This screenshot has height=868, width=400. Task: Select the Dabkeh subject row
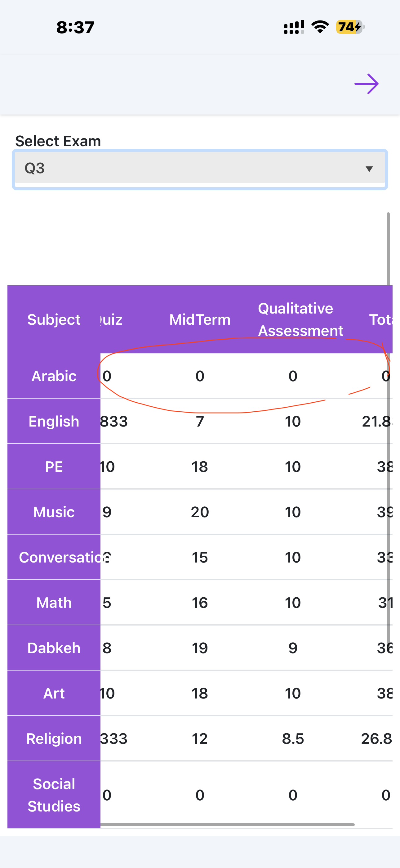[54, 648]
